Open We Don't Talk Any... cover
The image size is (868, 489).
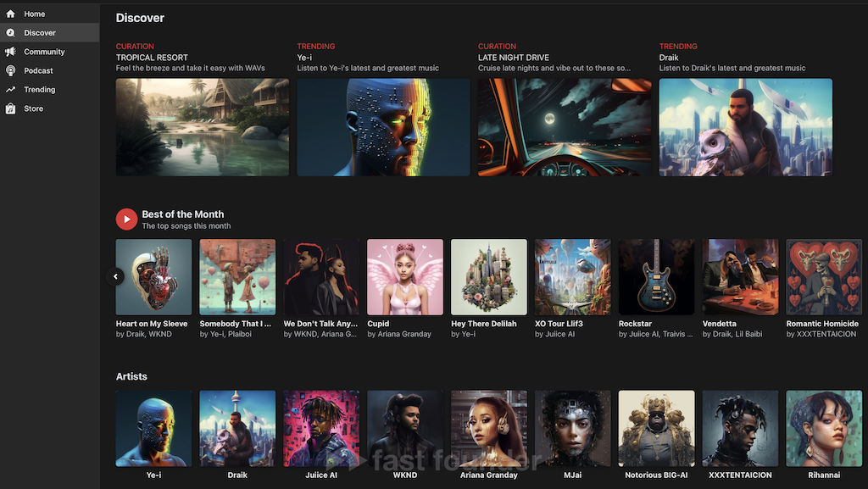321,277
